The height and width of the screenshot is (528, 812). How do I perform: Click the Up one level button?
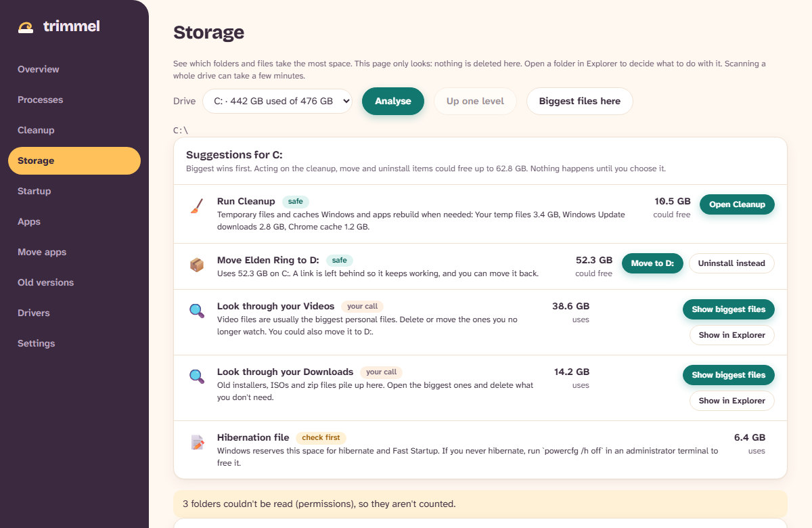click(x=475, y=101)
